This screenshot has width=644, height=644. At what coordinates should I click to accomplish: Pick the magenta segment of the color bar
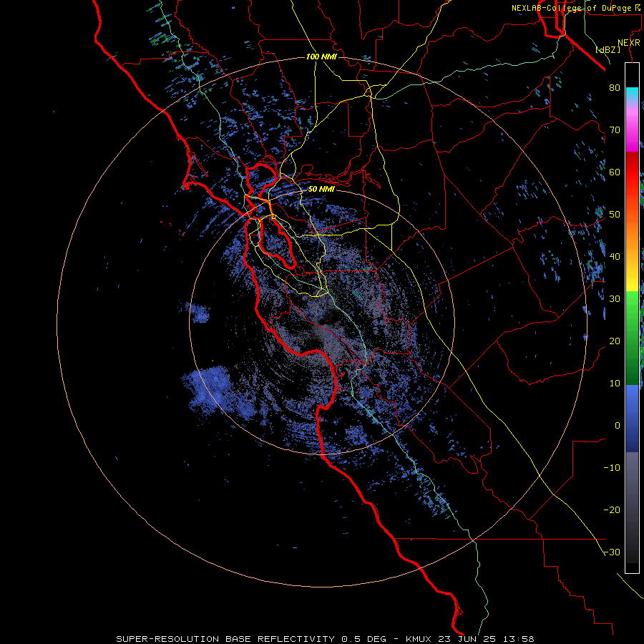632,132
